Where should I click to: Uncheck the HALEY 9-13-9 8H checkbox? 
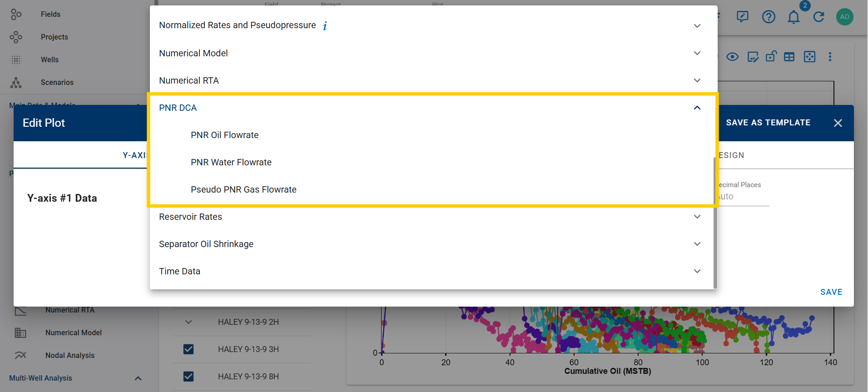188,377
